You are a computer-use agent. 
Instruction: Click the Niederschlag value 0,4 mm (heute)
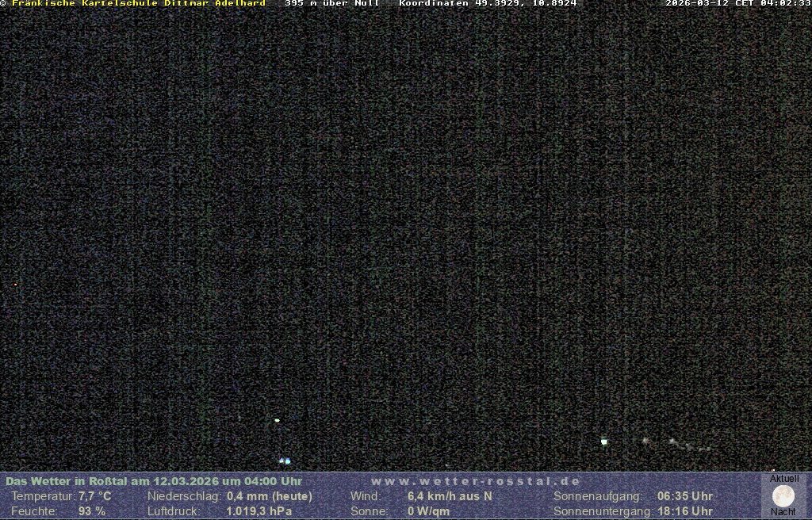point(270,496)
